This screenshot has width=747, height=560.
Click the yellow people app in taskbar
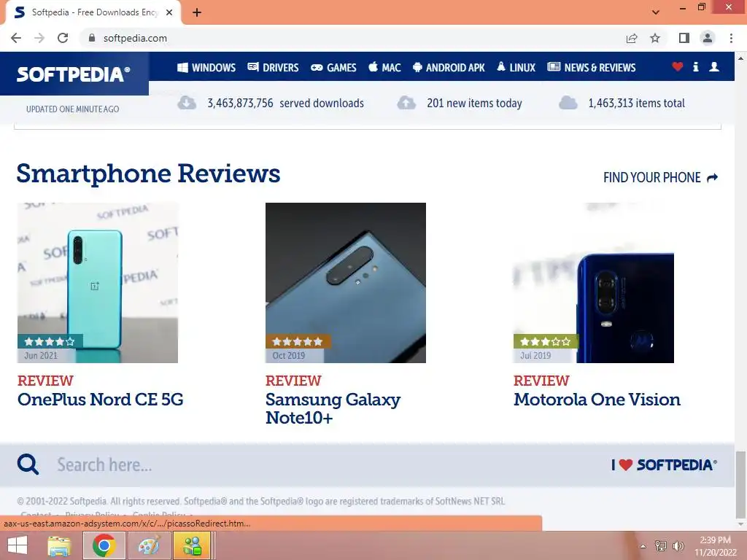(192, 545)
